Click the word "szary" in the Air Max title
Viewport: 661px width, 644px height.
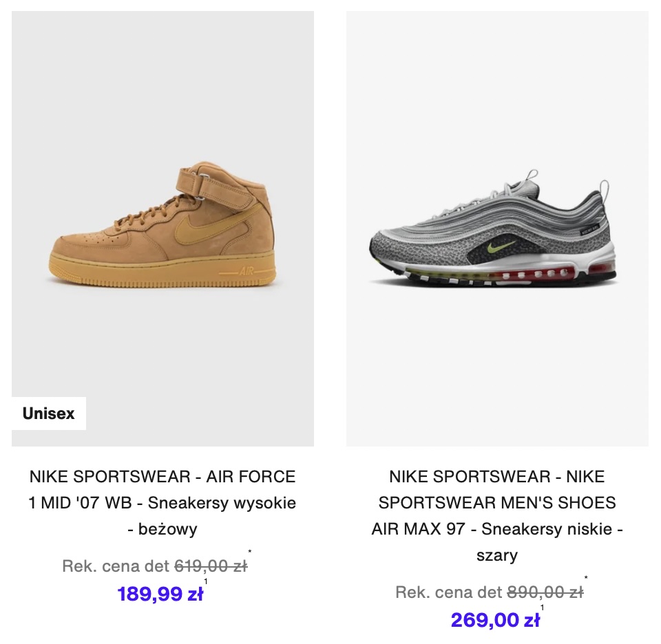tap(497, 555)
